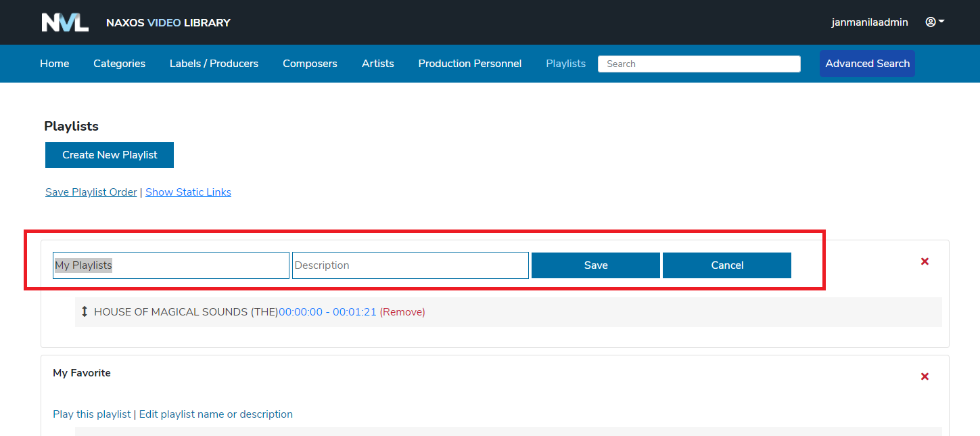Open the Home menu item
Screen dimensions: 980x436
point(55,64)
